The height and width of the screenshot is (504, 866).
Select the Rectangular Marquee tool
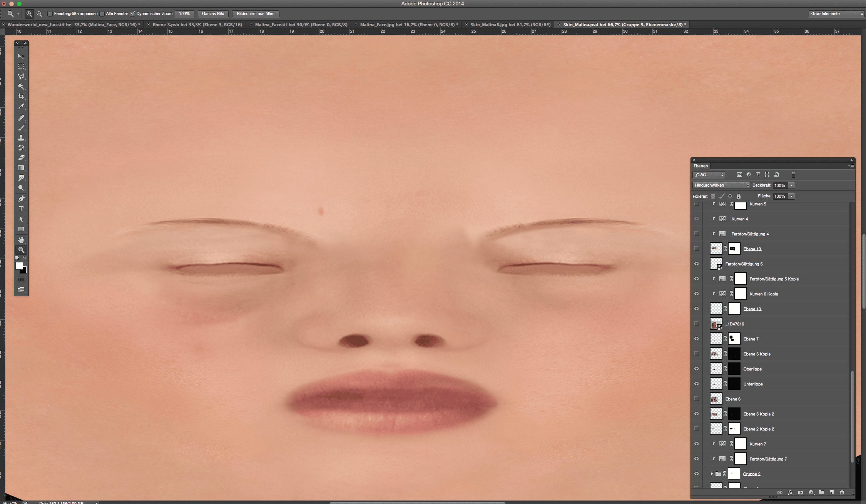point(21,67)
